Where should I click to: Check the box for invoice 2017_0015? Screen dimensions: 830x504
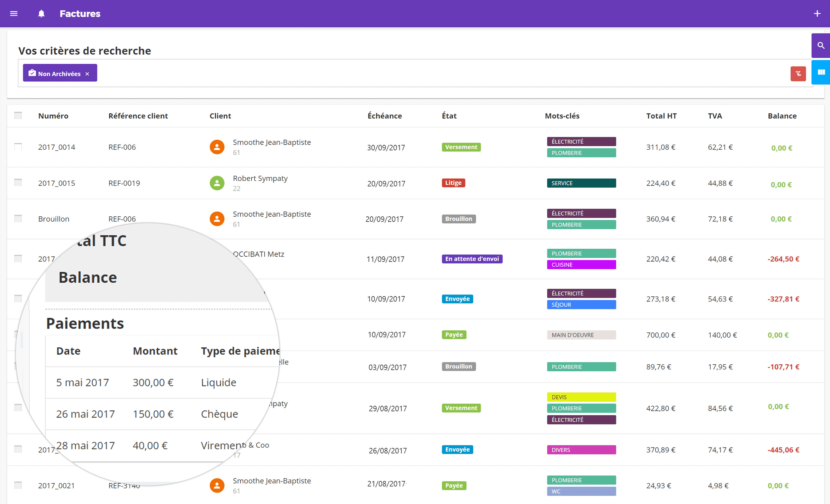[18, 182]
